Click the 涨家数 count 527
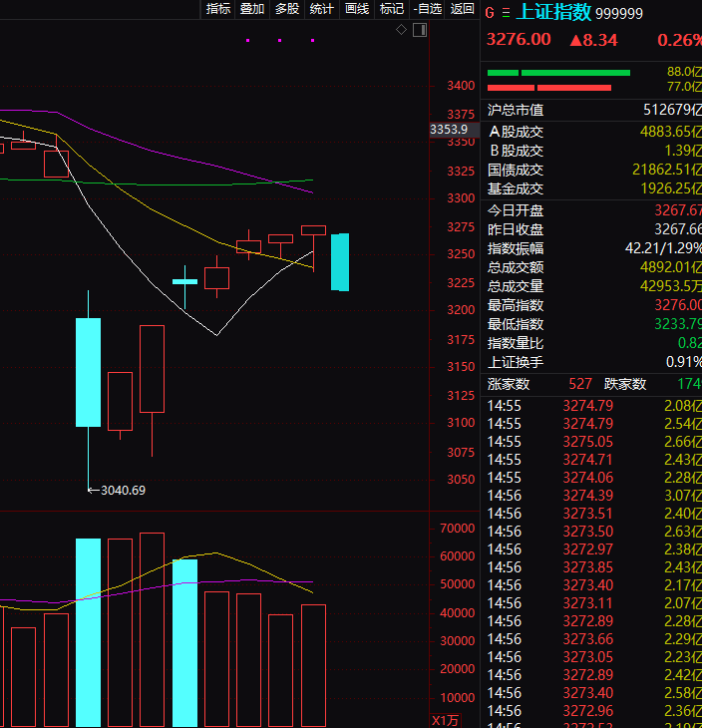The height and width of the screenshot is (728, 702). [x=580, y=384]
